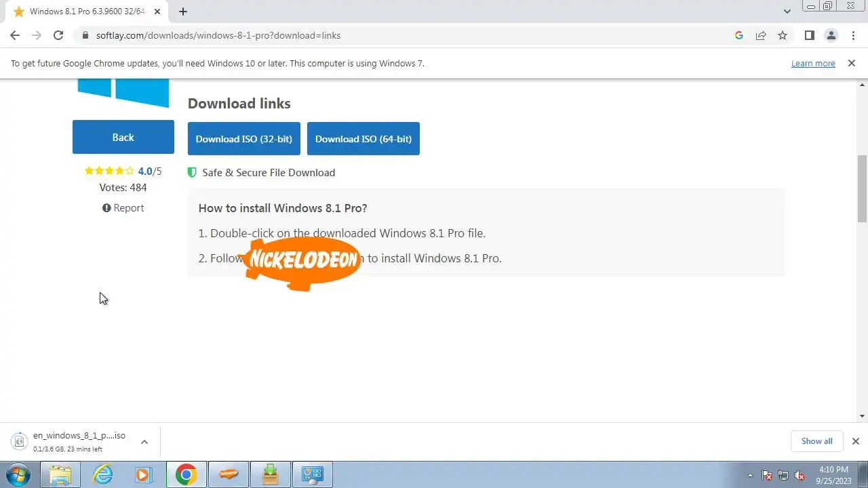
Task: Click the browser forward arrow
Action: [x=37, y=35]
